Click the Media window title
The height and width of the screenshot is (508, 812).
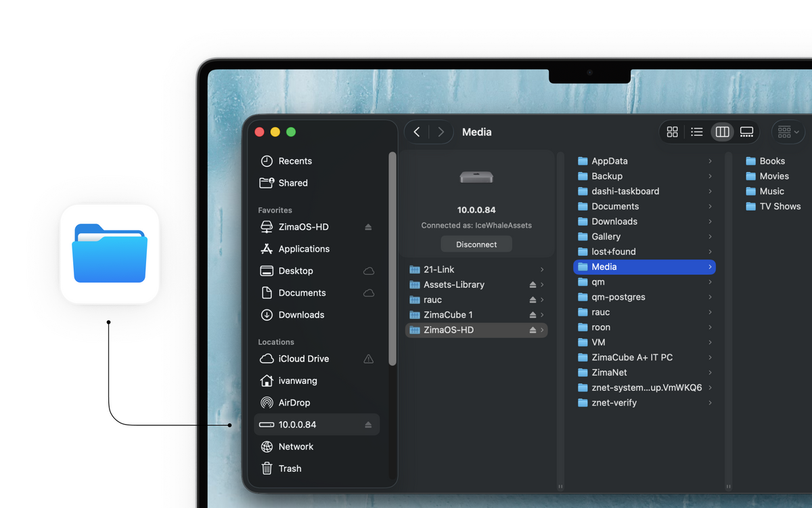coord(477,132)
